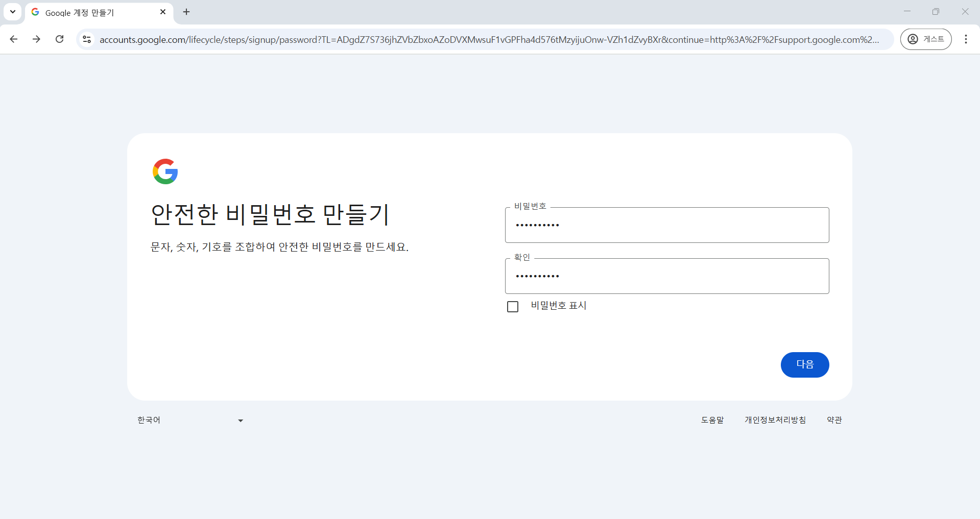Open site information via the tune icon
The image size is (980, 519).
click(87, 39)
